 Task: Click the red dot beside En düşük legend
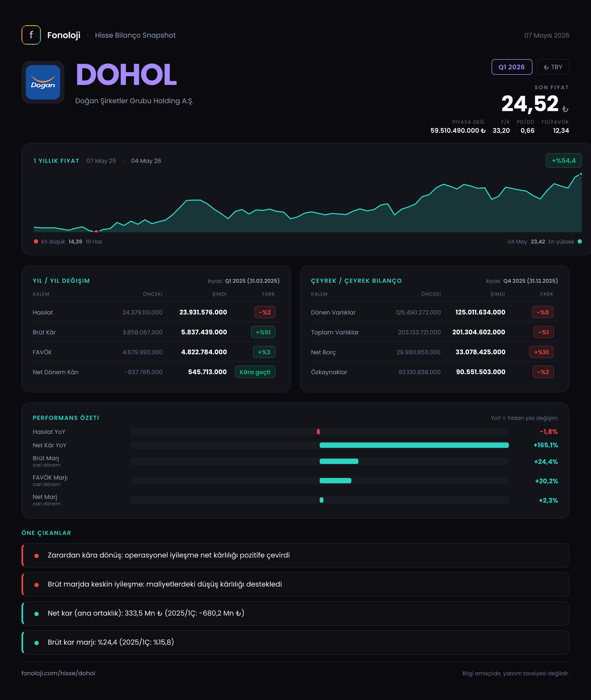[x=36, y=241]
